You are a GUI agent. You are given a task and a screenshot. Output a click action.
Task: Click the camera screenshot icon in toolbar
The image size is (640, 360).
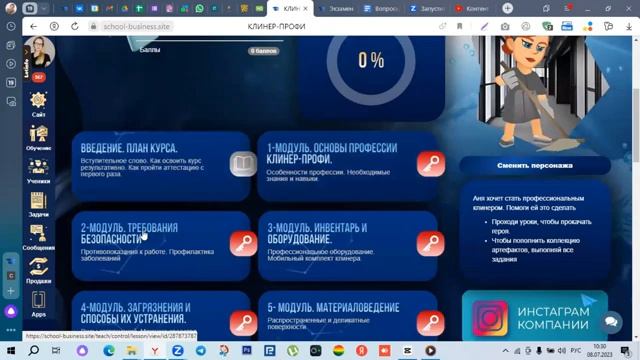[505, 27]
